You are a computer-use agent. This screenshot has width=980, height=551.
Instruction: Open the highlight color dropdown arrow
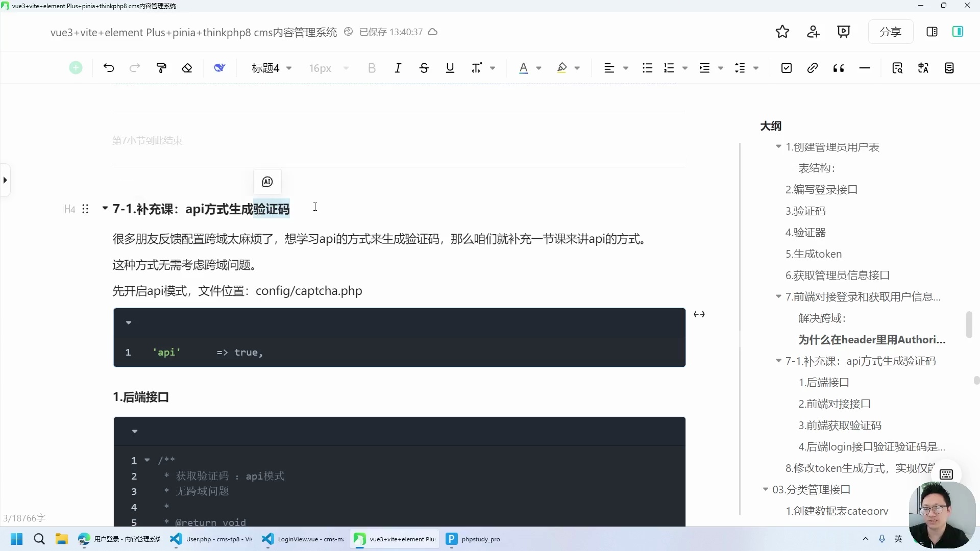coord(577,68)
